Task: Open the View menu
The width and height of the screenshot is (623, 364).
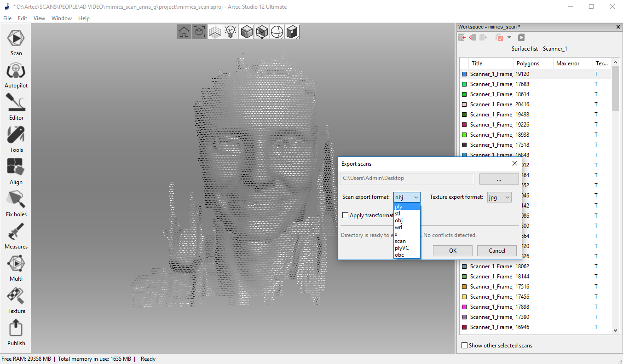Action: coord(40,18)
